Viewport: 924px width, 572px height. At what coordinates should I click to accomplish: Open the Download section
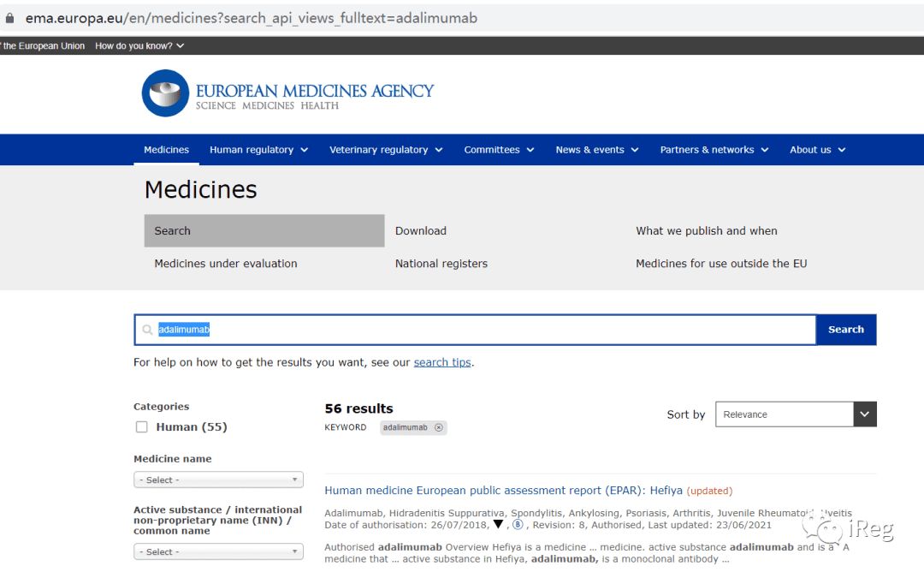coord(421,231)
